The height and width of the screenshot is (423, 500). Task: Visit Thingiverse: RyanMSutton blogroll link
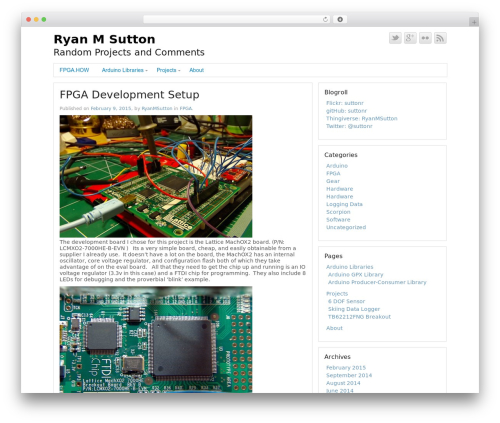click(x=362, y=118)
